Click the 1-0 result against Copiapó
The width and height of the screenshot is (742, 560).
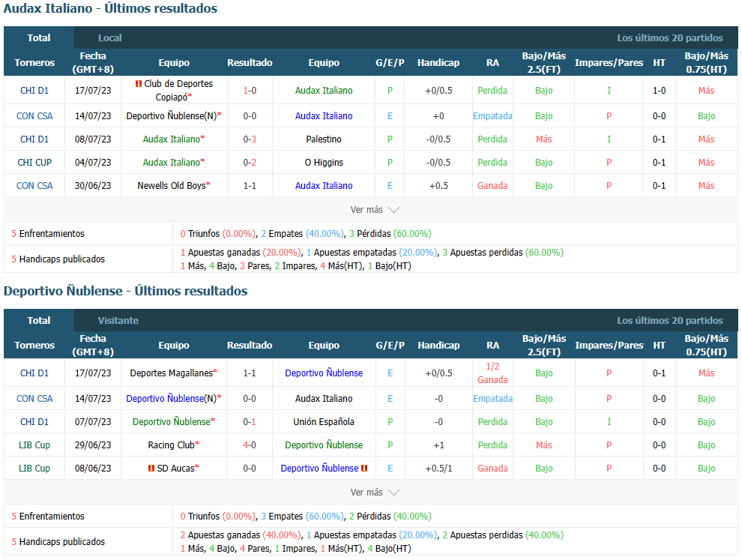click(x=250, y=91)
